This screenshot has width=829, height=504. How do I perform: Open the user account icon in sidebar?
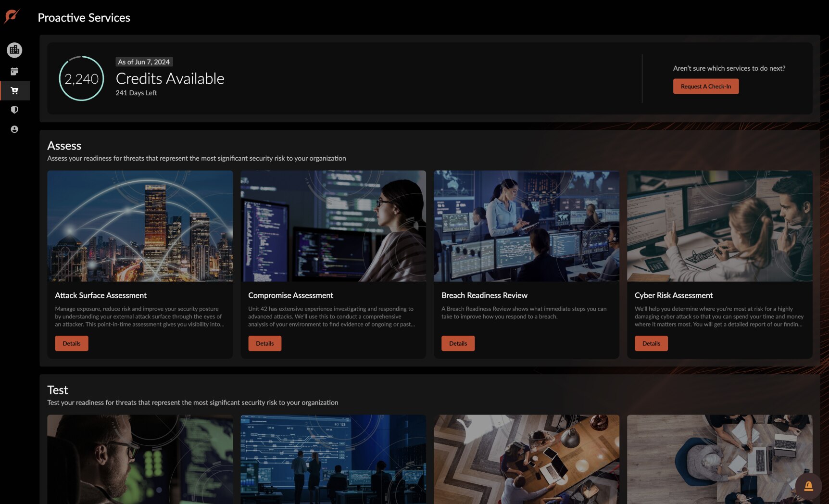pos(14,129)
